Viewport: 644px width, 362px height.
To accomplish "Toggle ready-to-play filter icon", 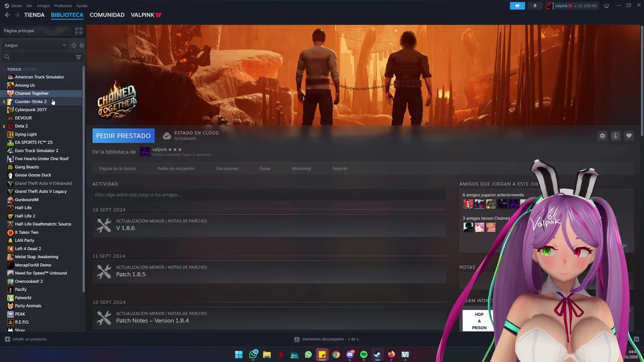I will click(82, 45).
